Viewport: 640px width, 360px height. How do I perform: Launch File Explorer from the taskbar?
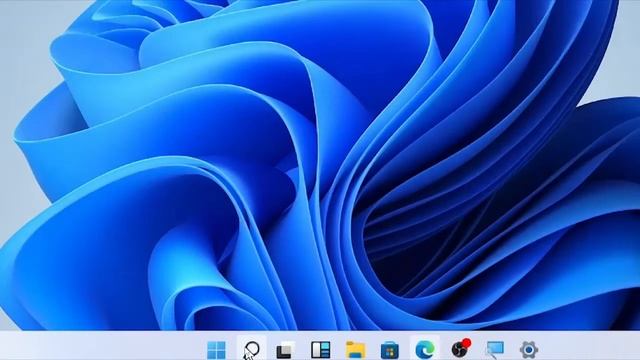tap(356, 350)
